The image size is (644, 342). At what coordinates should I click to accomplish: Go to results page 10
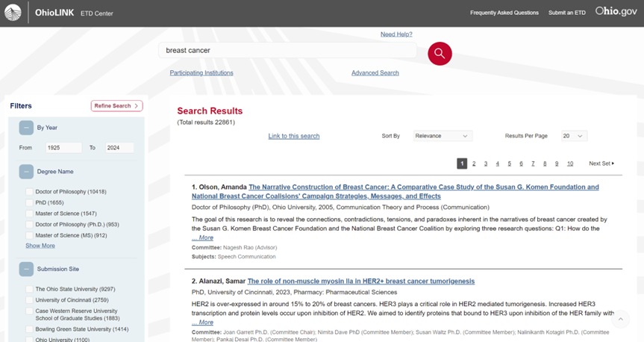570,164
